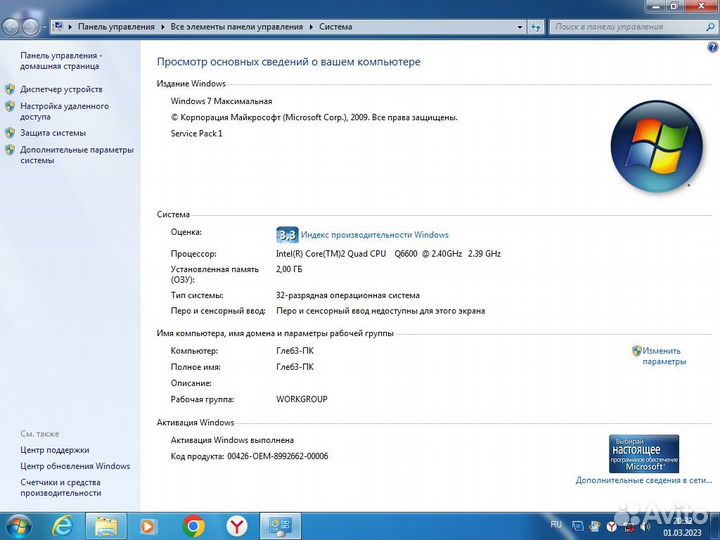Image resolution: width=720 pixels, height=540 pixels.
Task: Click 32-разрядная операционная система text
Action: point(348,295)
